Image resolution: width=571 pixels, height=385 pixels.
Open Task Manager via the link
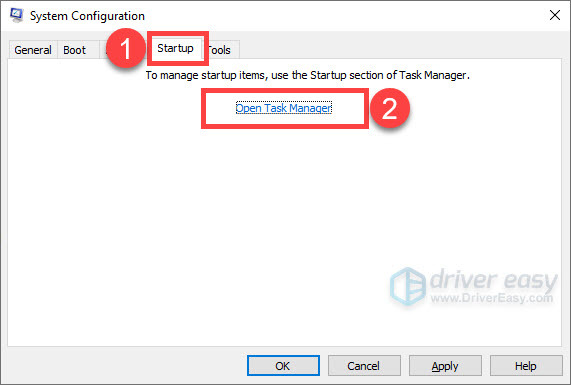[284, 108]
